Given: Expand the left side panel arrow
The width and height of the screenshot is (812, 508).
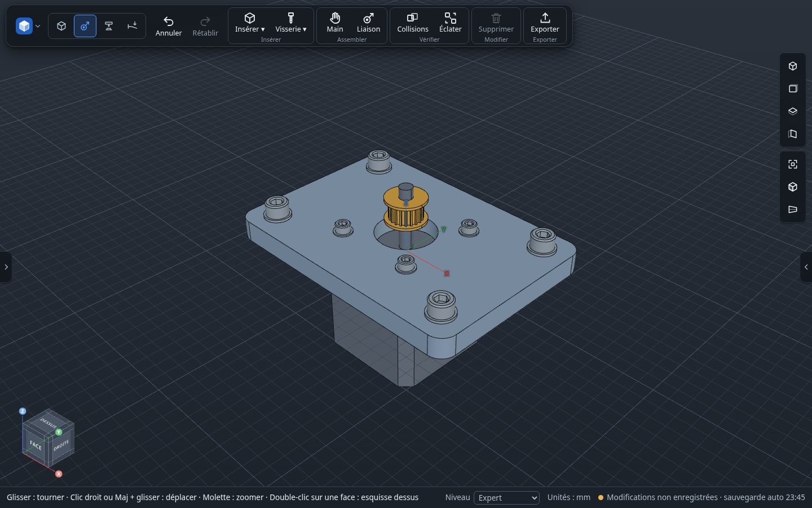Looking at the screenshot, I should pos(6,267).
